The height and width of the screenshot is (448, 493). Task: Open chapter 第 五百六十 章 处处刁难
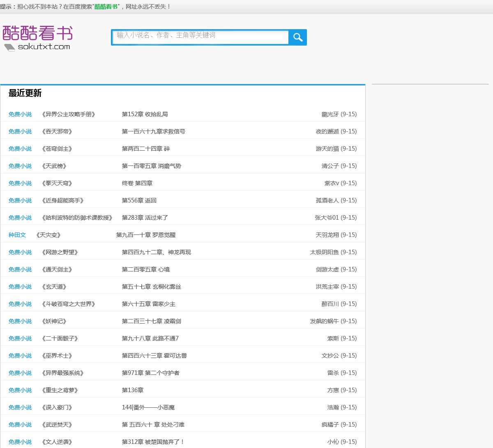[x=153, y=425]
